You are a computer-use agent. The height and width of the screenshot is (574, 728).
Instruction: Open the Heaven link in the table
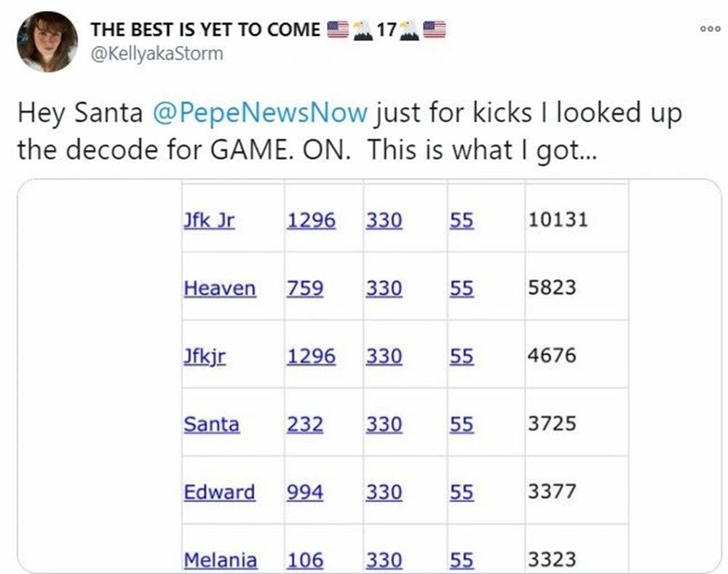coord(219,288)
